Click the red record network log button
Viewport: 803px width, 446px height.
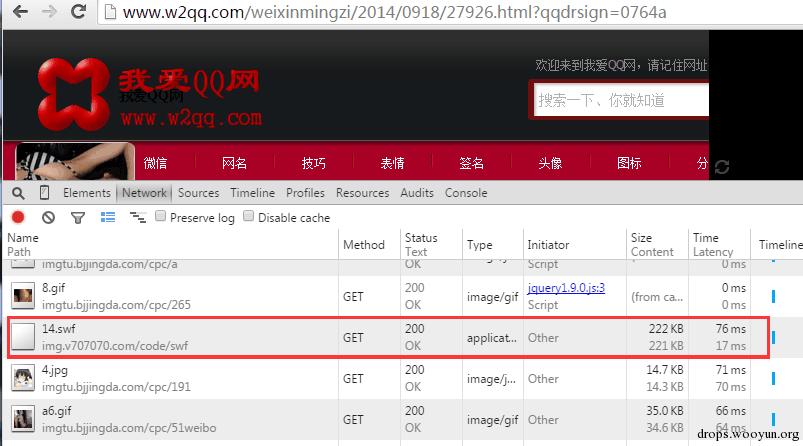click(18, 217)
